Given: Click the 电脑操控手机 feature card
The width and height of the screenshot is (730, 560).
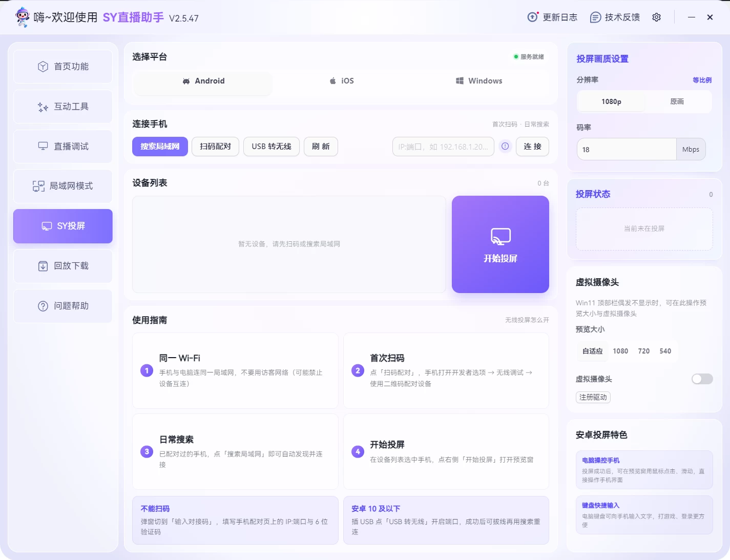Looking at the screenshot, I should click(x=644, y=470).
